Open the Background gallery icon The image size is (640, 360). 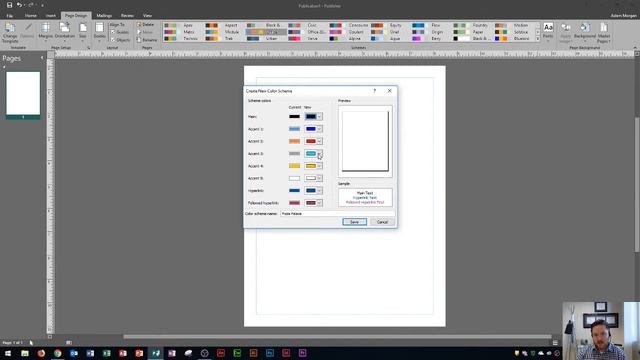(x=584, y=31)
